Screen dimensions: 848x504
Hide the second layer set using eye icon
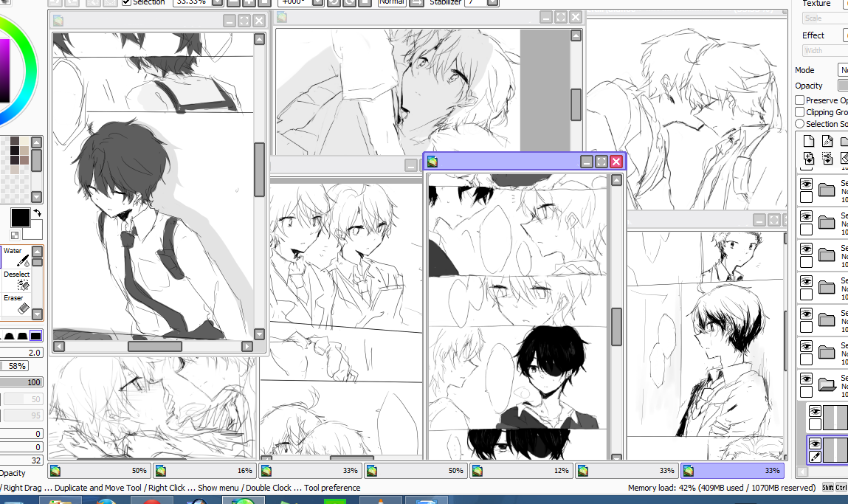coord(807,216)
